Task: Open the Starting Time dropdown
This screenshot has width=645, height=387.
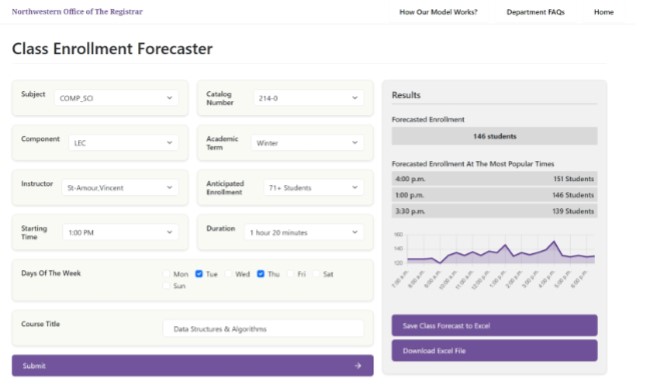Action: pyautogui.click(x=121, y=232)
